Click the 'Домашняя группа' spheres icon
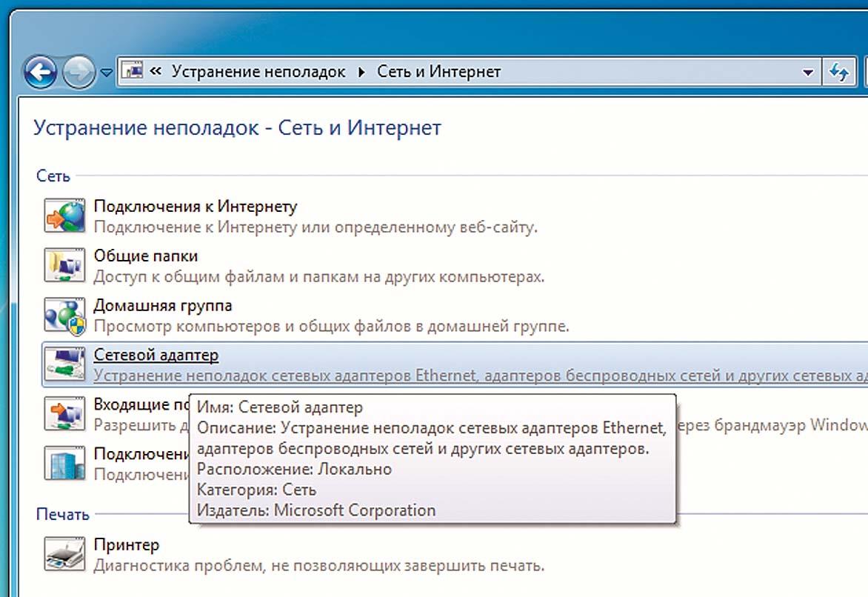The height and width of the screenshot is (597, 868). [x=65, y=315]
